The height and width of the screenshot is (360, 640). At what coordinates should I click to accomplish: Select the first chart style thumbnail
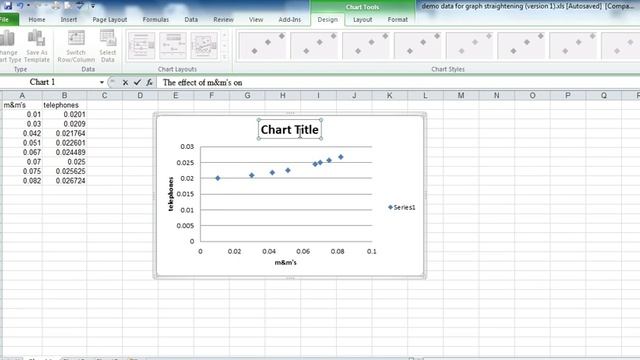[263, 45]
